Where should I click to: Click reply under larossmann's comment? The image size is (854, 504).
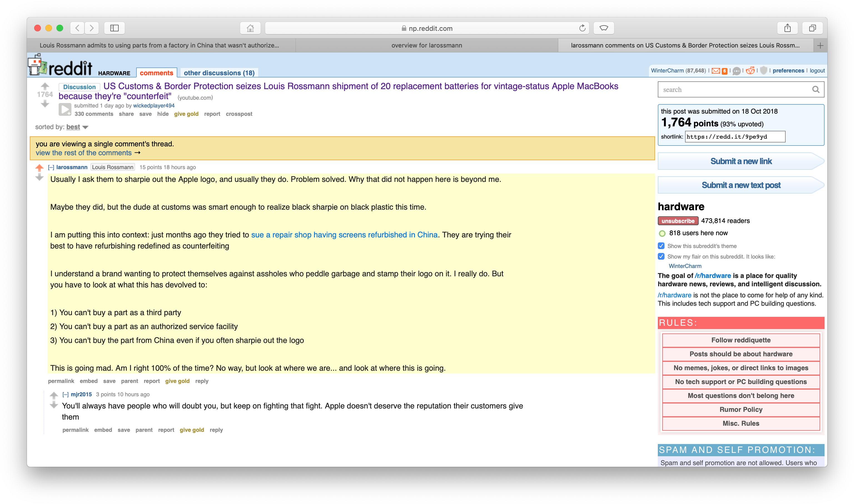(201, 381)
